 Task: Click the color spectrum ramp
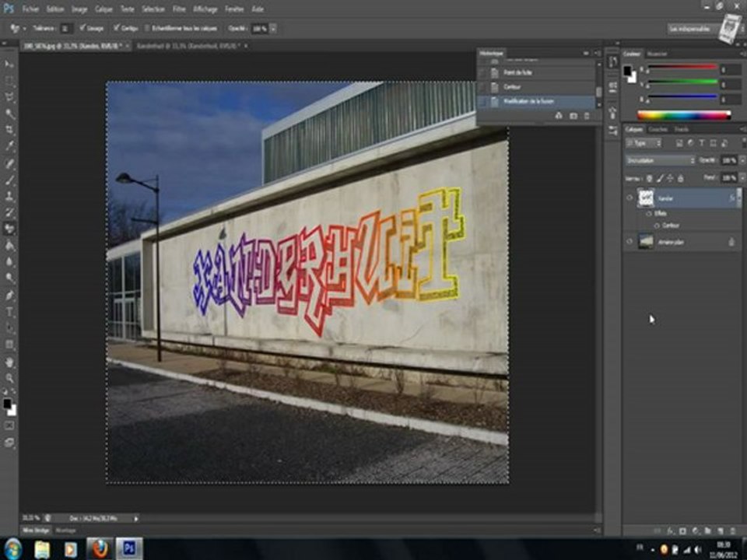coord(684,115)
